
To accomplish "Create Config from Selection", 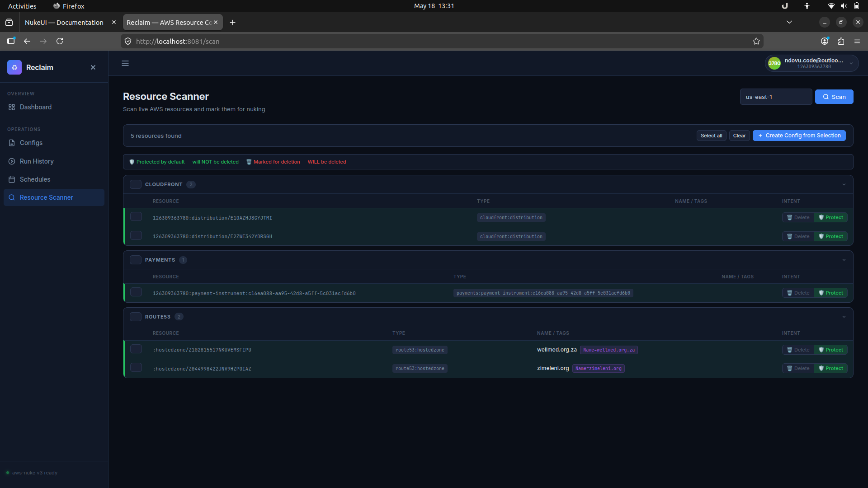I will [x=799, y=136].
